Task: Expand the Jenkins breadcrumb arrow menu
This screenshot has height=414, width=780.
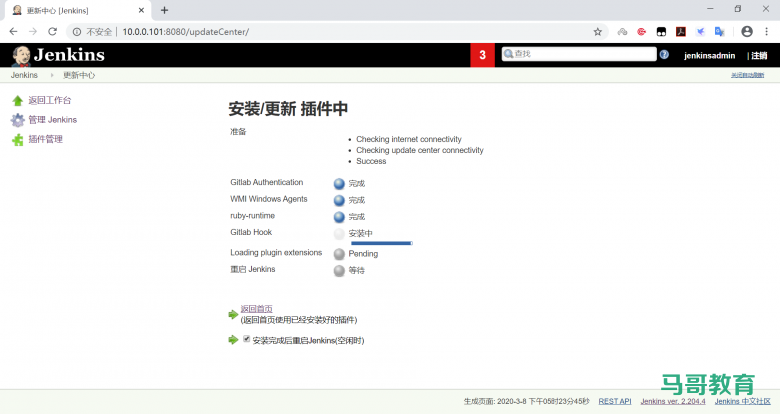Action: (x=52, y=75)
